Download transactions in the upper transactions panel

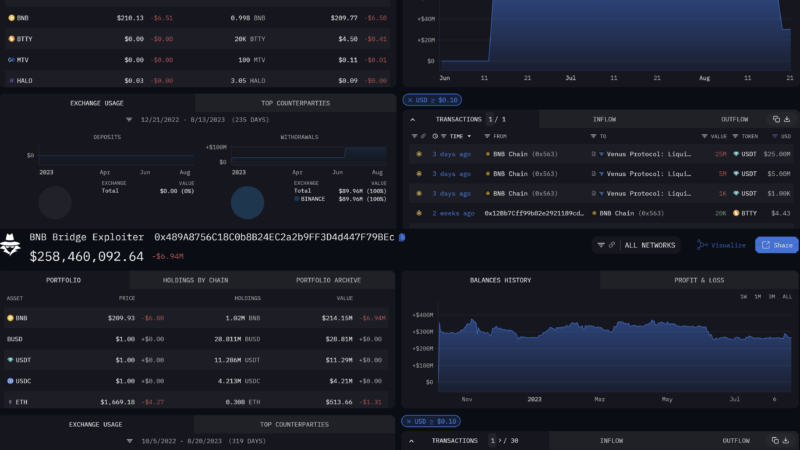pyautogui.click(x=787, y=119)
